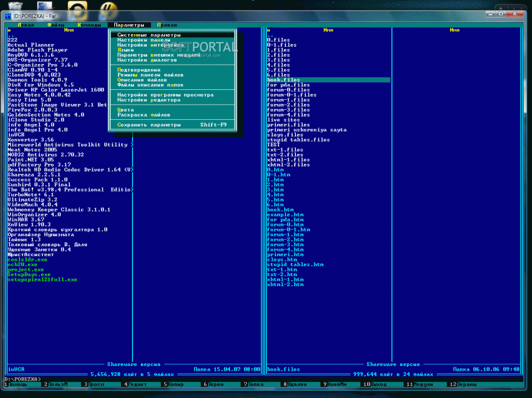532x398 pixels.
Task: Select 'AnyDVD 6.1.3.6' in left panel
Action: click(x=31, y=55)
